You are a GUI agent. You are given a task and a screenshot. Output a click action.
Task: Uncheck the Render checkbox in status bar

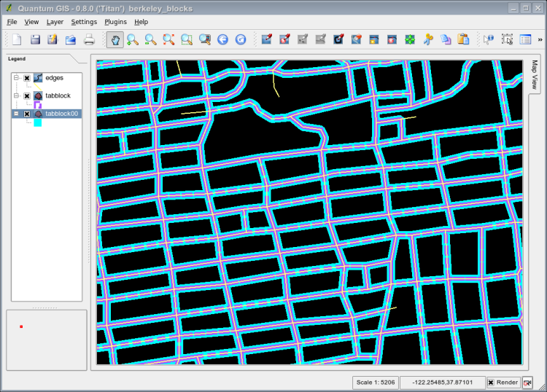pyautogui.click(x=491, y=383)
